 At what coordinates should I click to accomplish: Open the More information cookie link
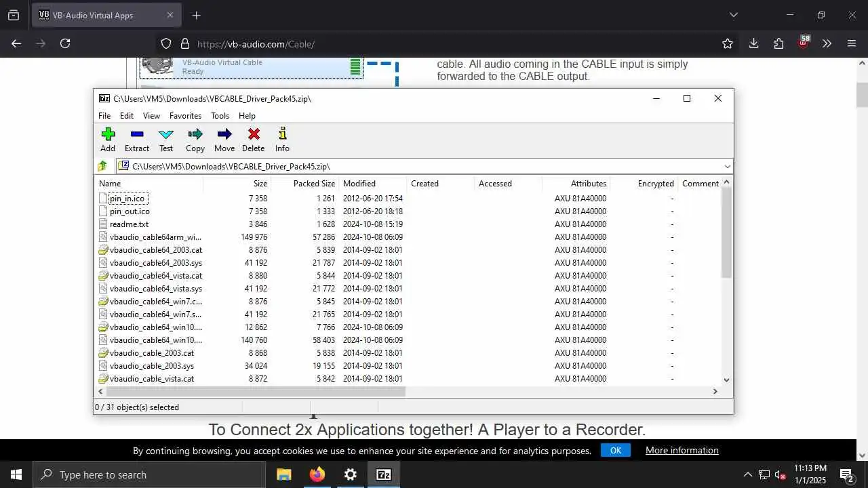pos(682,450)
